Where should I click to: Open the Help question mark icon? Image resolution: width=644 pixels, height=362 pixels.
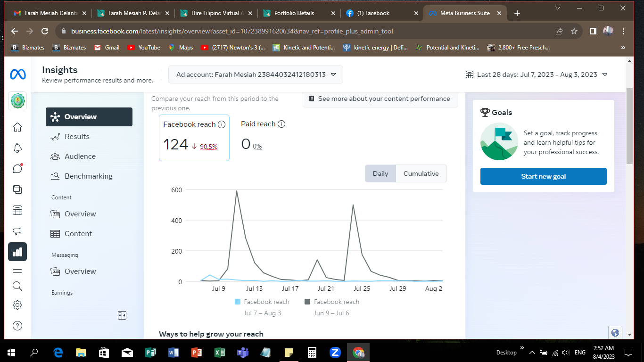pyautogui.click(x=17, y=326)
